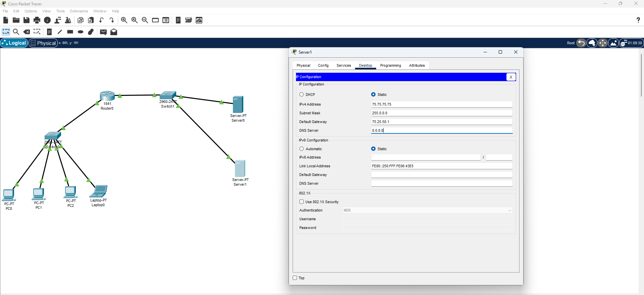
Task: Open User Profile toolbar icon
Action: (x=58, y=20)
